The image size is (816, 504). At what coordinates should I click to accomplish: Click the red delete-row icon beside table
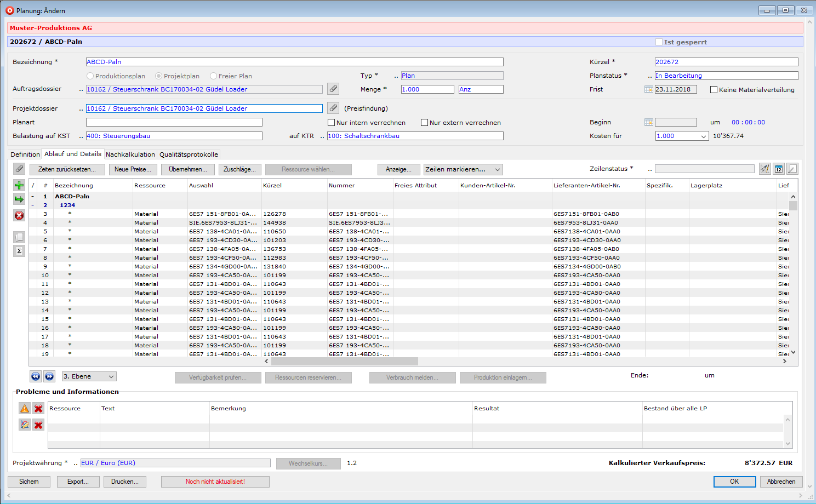[19, 215]
